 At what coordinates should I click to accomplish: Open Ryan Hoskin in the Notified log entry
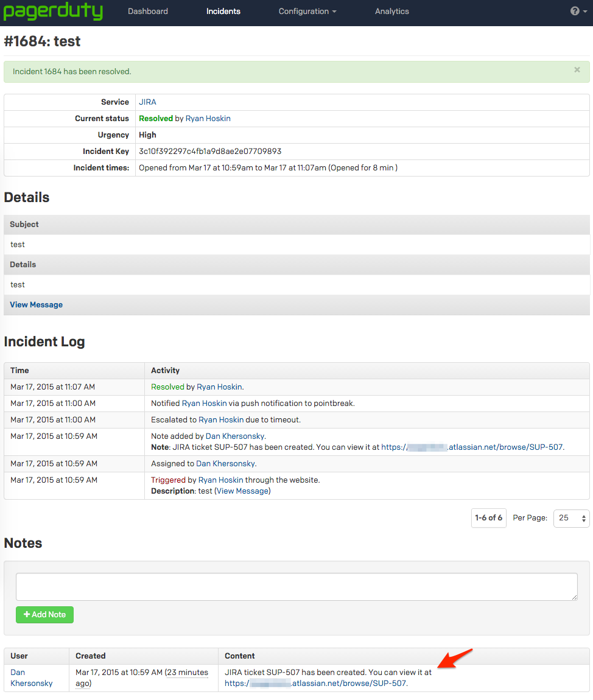204,403
